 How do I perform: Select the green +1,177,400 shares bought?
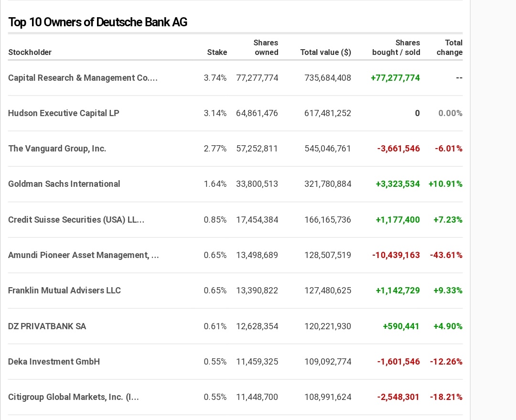coord(398,219)
